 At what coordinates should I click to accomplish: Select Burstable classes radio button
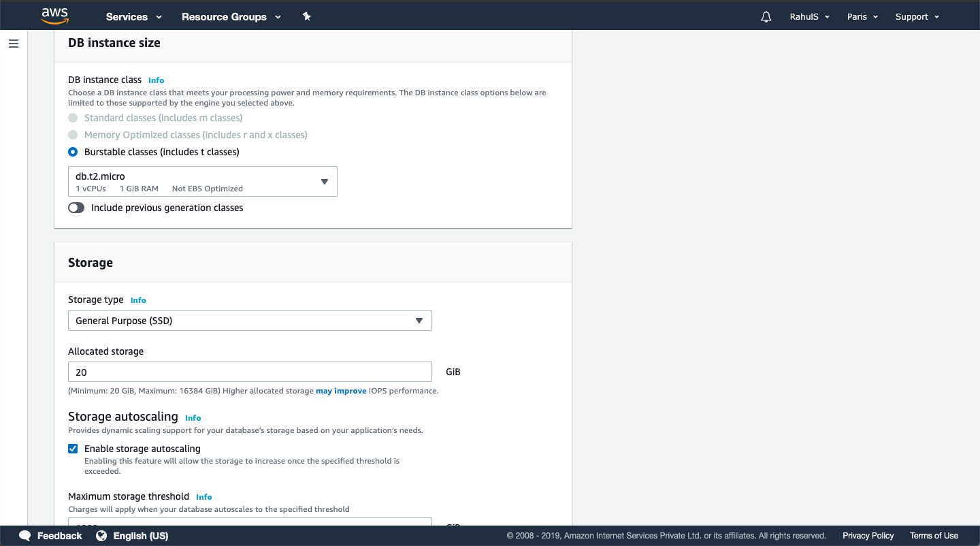[73, 152]
